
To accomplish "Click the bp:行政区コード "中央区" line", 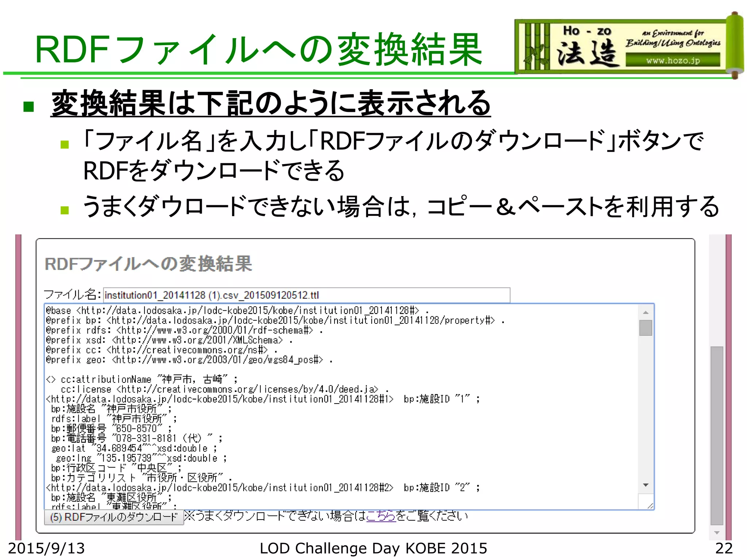I will click(116, 468).
